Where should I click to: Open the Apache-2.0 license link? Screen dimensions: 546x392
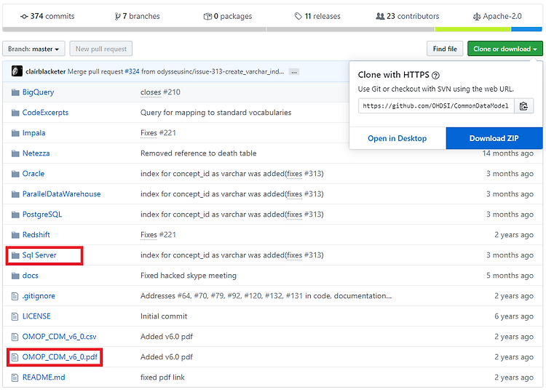(x=497, y=16)
